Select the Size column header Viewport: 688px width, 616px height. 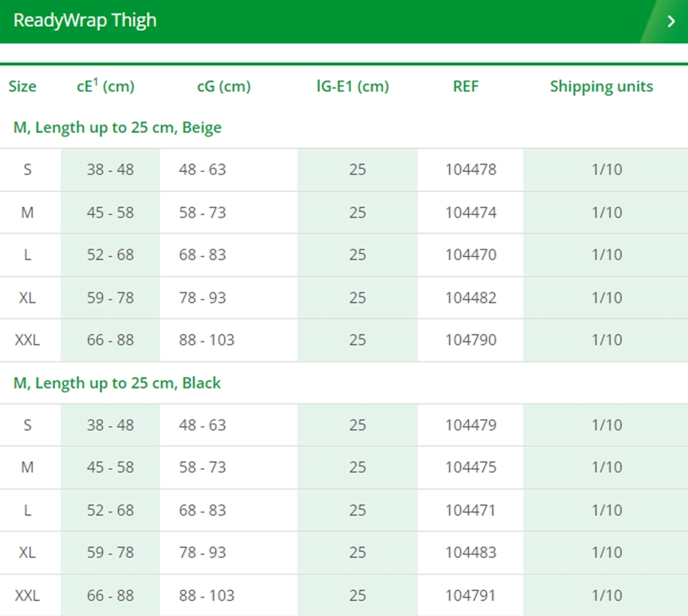click(22, 87)
